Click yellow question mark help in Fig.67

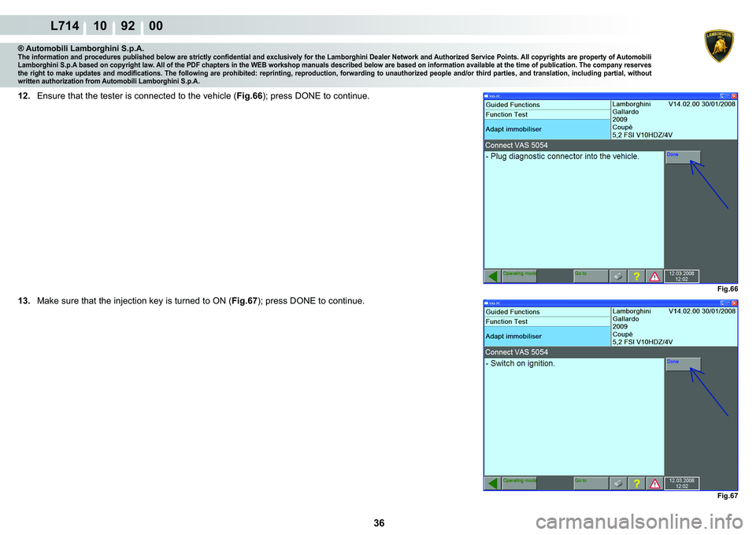pyautogui.click(x=636, y=483)
